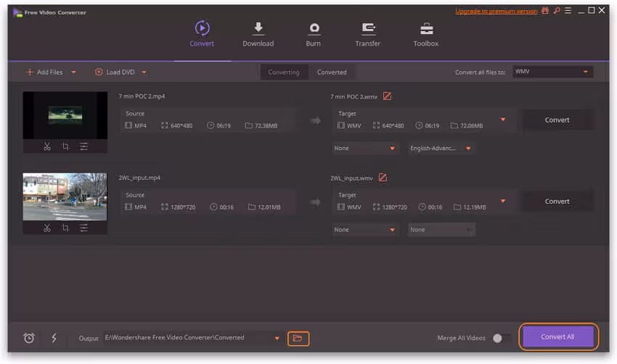617x364 pixels.
Task: Click Load DVD button
Action: point(115,73)
